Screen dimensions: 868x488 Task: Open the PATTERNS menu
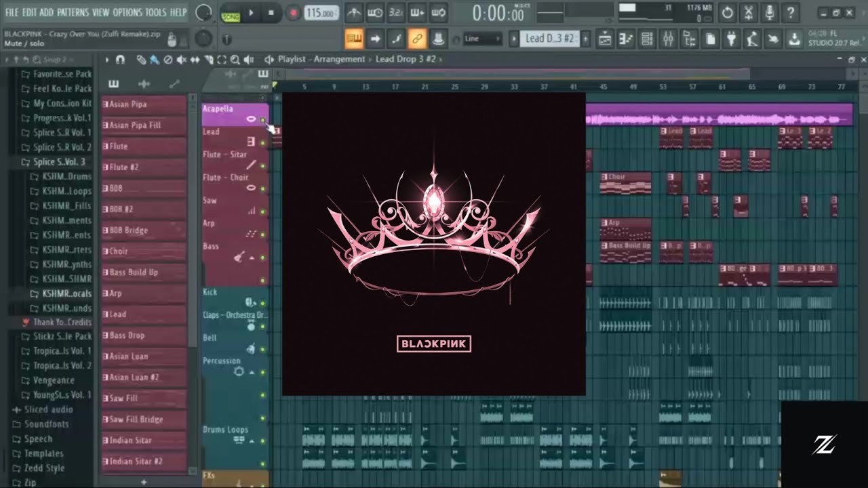72,12
